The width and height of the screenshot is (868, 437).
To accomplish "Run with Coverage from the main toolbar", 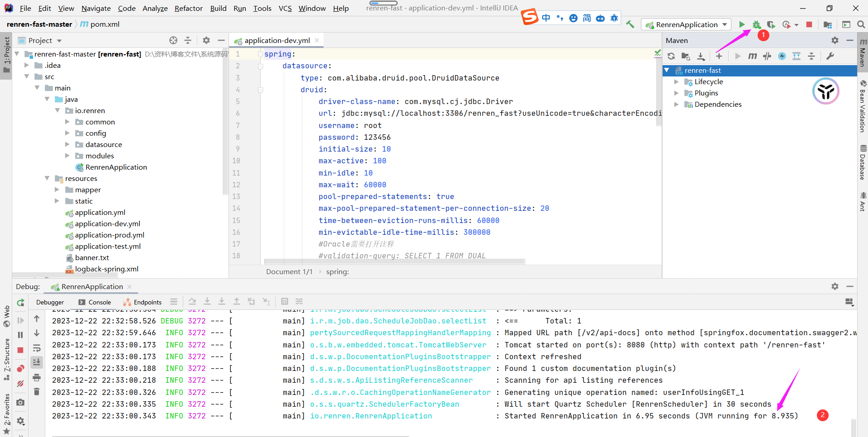I will (x=771, y=24).
